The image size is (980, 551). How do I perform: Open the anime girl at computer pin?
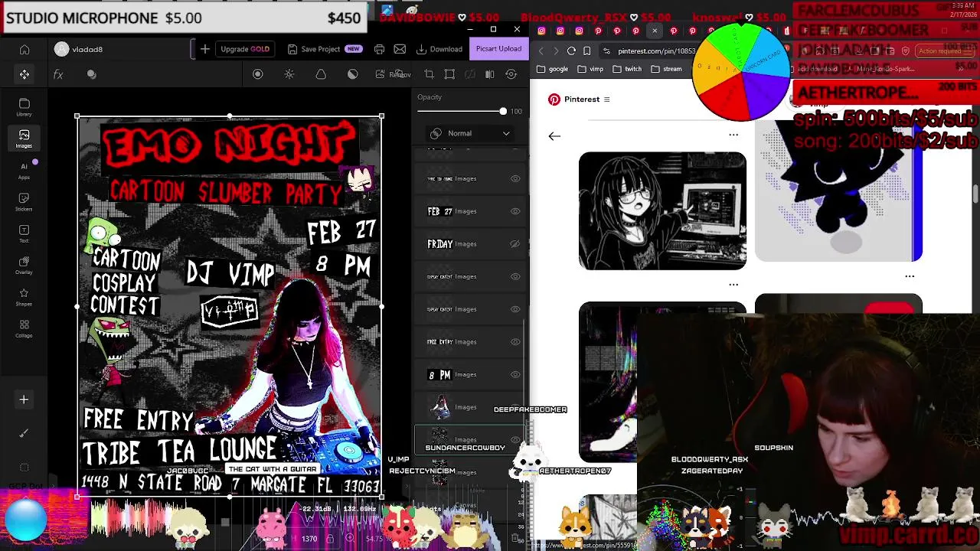click(662, 210)
